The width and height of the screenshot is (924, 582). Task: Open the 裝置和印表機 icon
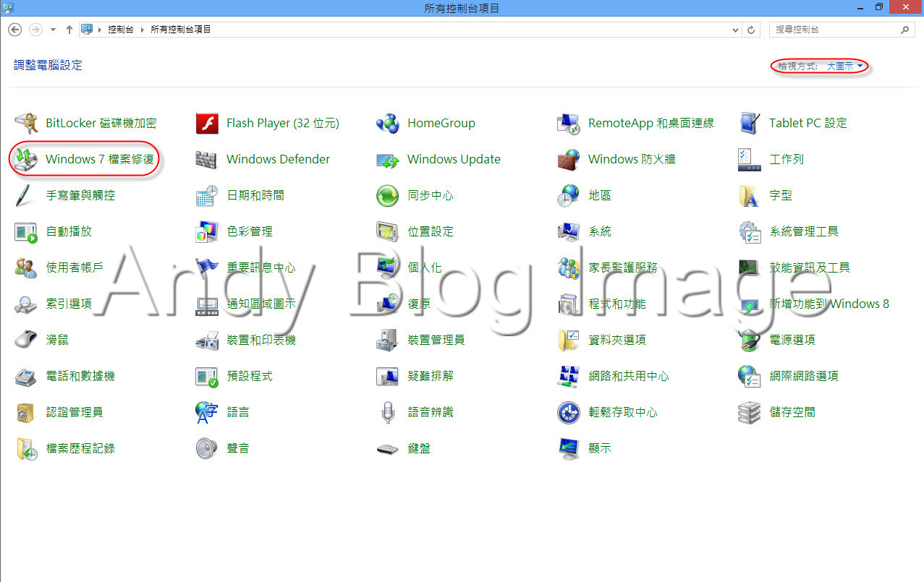point(207,340)
